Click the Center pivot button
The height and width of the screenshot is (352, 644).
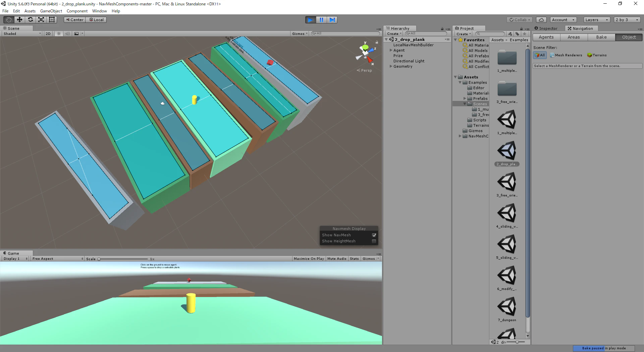click(75, 20)
